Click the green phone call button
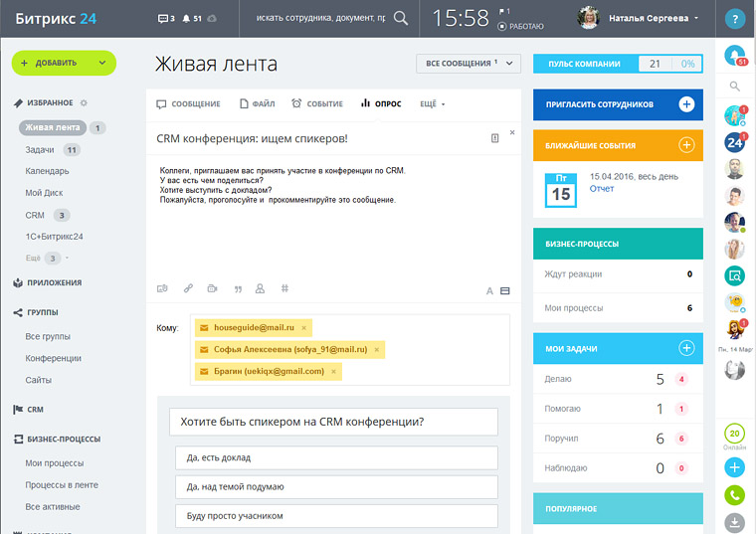Viewport: 756px width, 534px height. 735,495
